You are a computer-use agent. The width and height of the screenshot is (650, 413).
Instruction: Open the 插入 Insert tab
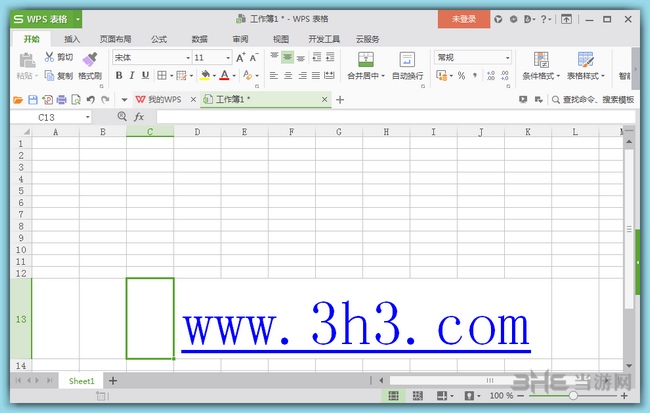click(x=72, y=39)
